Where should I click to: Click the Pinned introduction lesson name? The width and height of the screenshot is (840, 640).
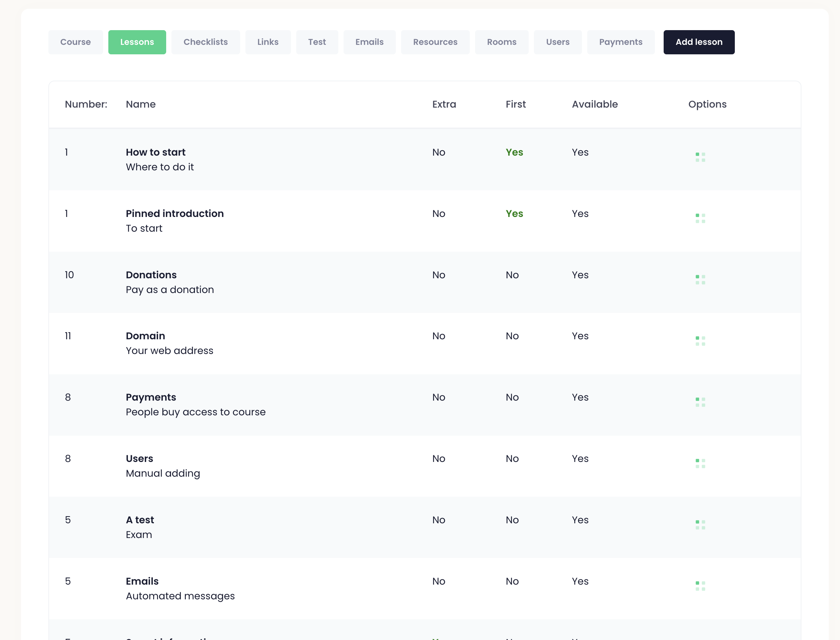tap(175, 213)
